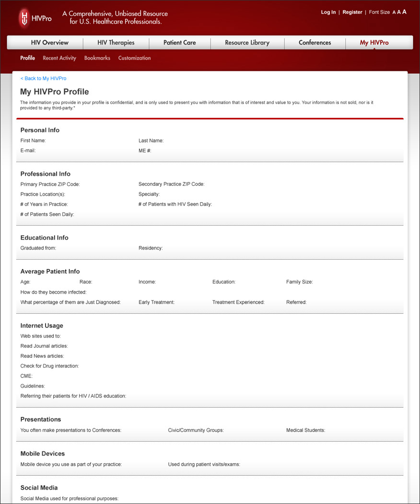Viewport: 420px width, 504px height.
Task: Click the Guidelines label
Action: pyautogui.click(x=33, y=386)
